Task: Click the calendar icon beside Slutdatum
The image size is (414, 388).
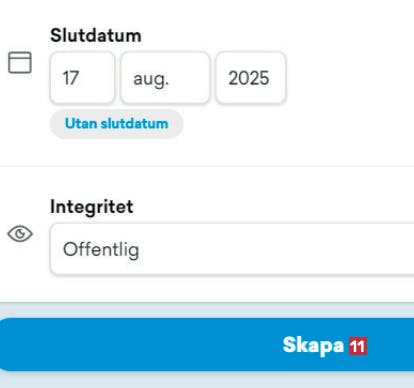Action: (20, 62)
